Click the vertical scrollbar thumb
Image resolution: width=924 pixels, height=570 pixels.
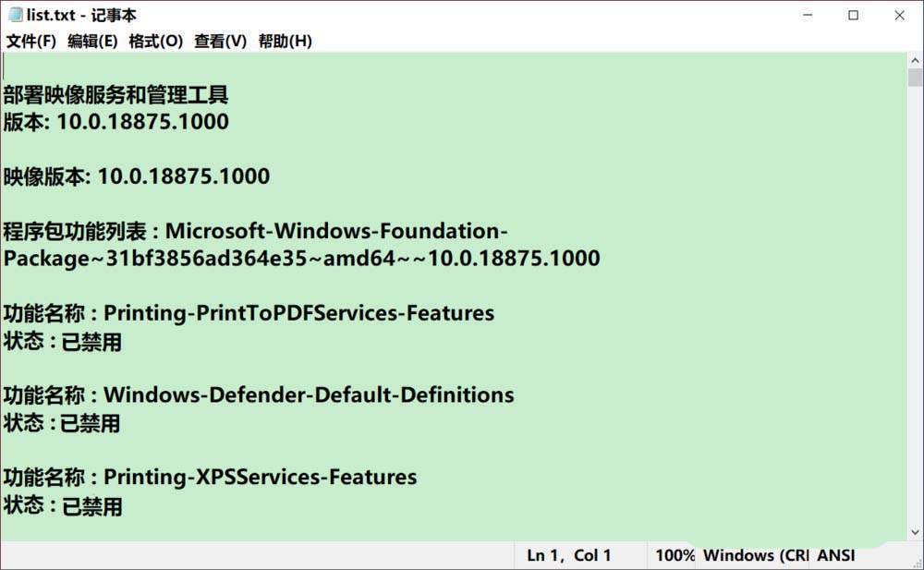point(915,78)
